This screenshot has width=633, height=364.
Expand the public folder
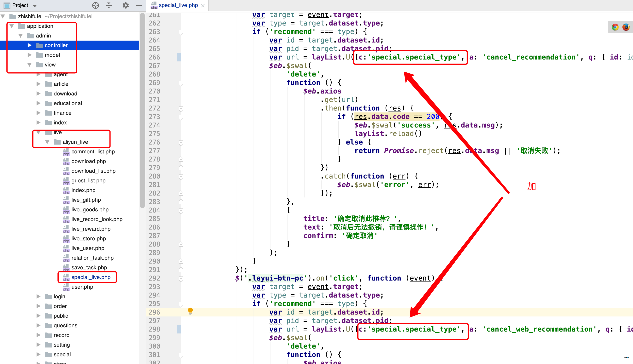[38, 316]
